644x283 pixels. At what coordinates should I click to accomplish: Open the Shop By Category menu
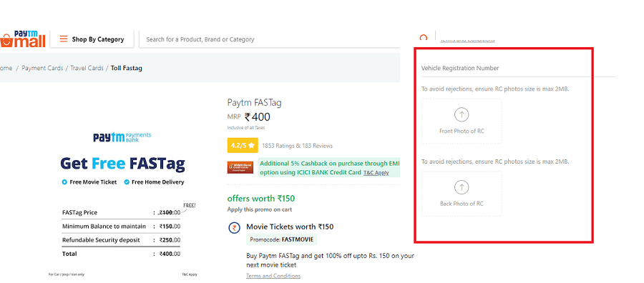(92, 39)
